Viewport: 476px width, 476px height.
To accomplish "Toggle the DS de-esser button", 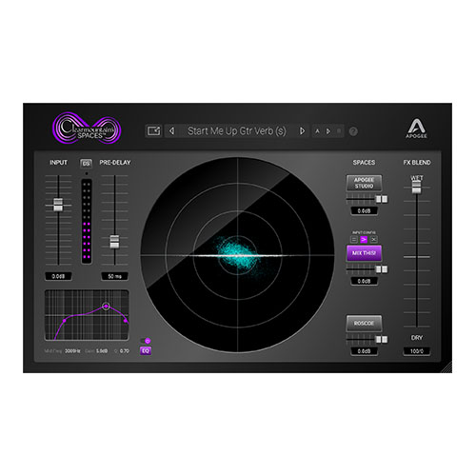I will pyautogui.click(x=86, y=164).
